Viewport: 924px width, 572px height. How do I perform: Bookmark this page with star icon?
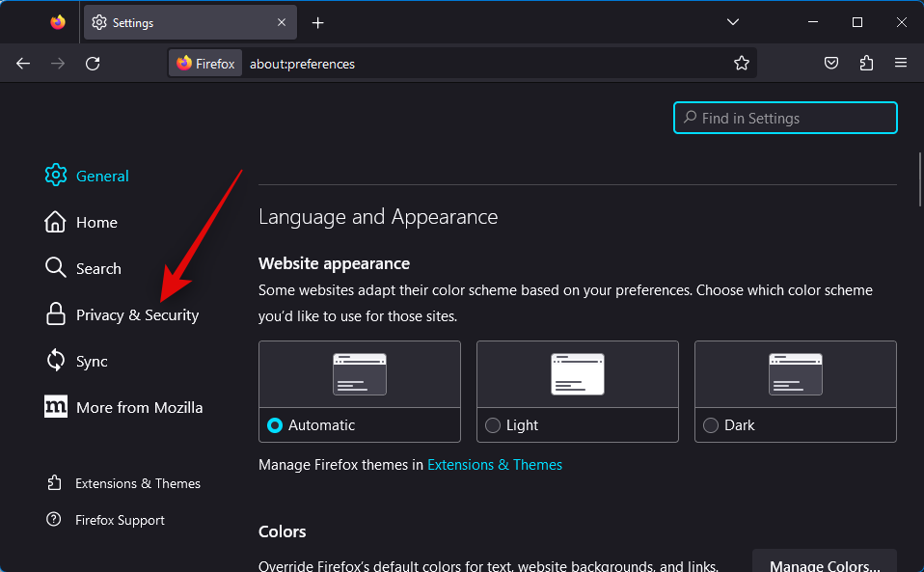[741, 64]
